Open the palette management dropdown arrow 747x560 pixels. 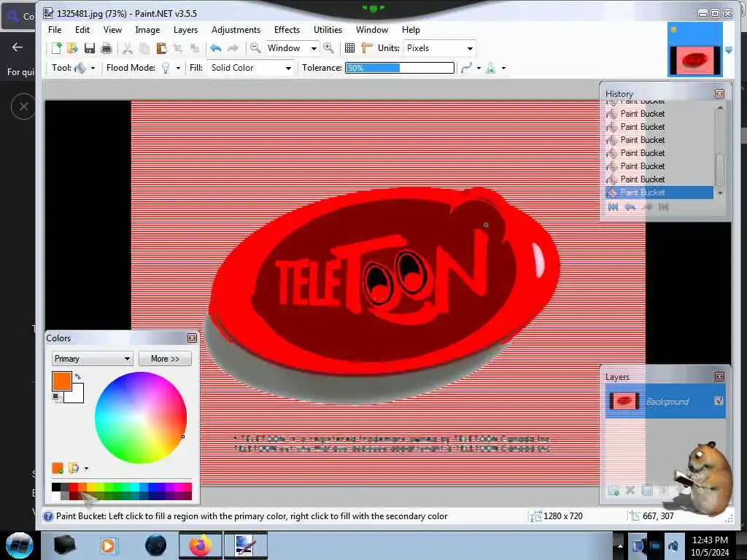click(86, 469)
